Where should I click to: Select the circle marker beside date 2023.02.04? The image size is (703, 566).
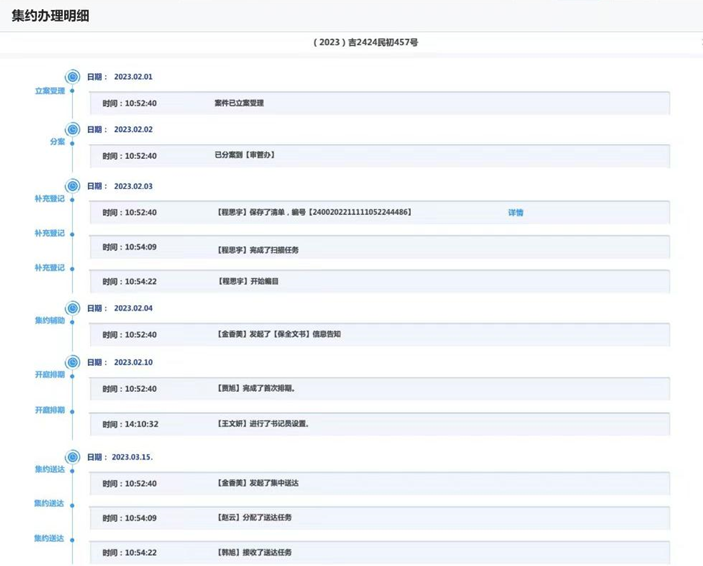tap(72, 309)
